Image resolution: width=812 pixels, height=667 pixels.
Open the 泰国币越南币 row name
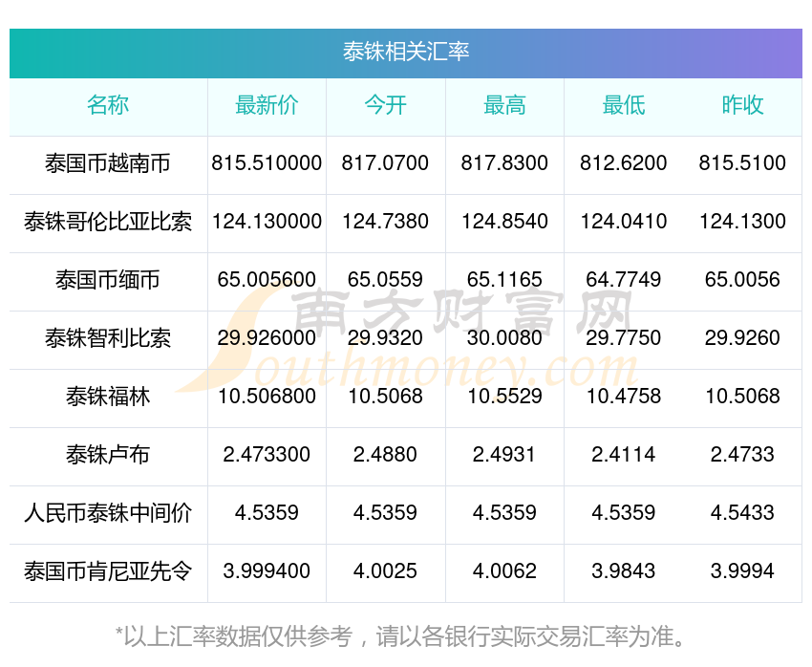tap(108, 163)
